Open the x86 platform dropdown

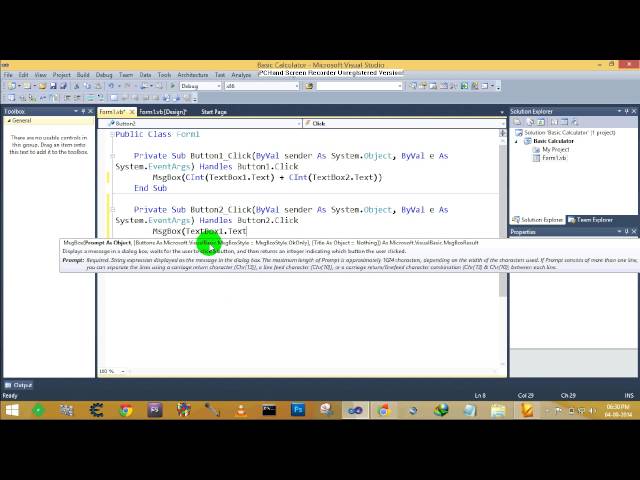point(296,86)
